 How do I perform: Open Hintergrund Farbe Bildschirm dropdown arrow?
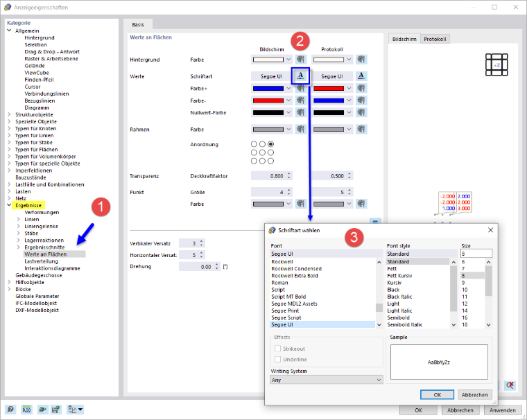[288, 60]
